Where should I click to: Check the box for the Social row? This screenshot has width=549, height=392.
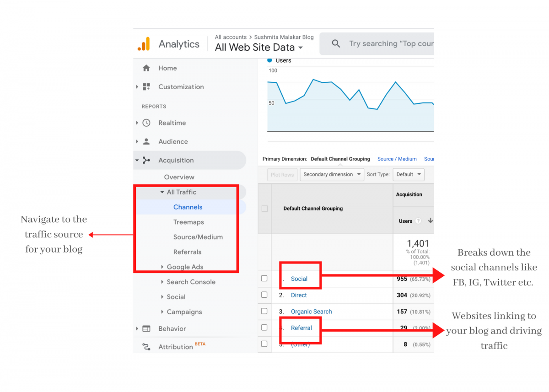264,278
